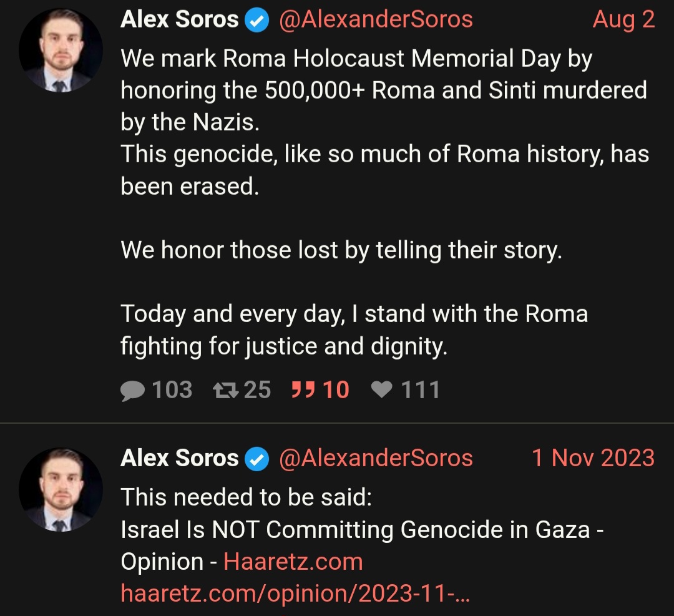Click verified badge on second tweet
The width and height of the screenshot is (674, 616).
(x=256, y=459)
